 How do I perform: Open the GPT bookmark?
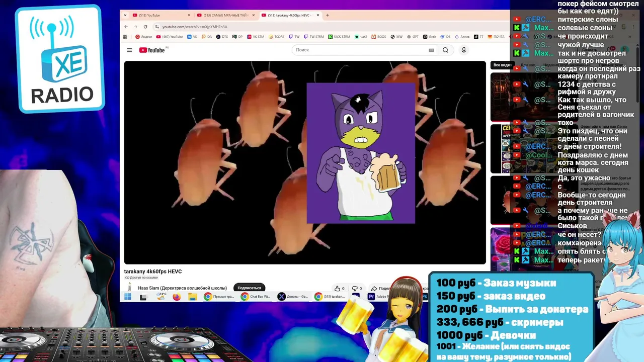[x=413, y=37]
